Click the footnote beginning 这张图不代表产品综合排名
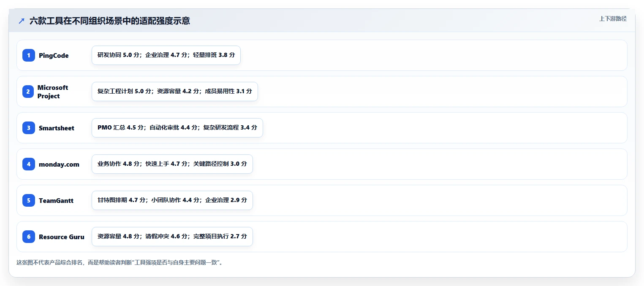644x286 pixels. point(120,262)
